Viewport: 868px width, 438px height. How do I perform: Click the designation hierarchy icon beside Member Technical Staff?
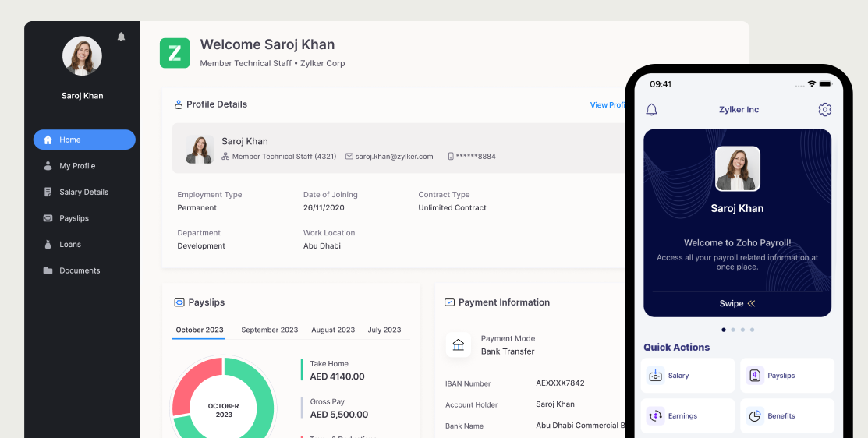[225, 157]
